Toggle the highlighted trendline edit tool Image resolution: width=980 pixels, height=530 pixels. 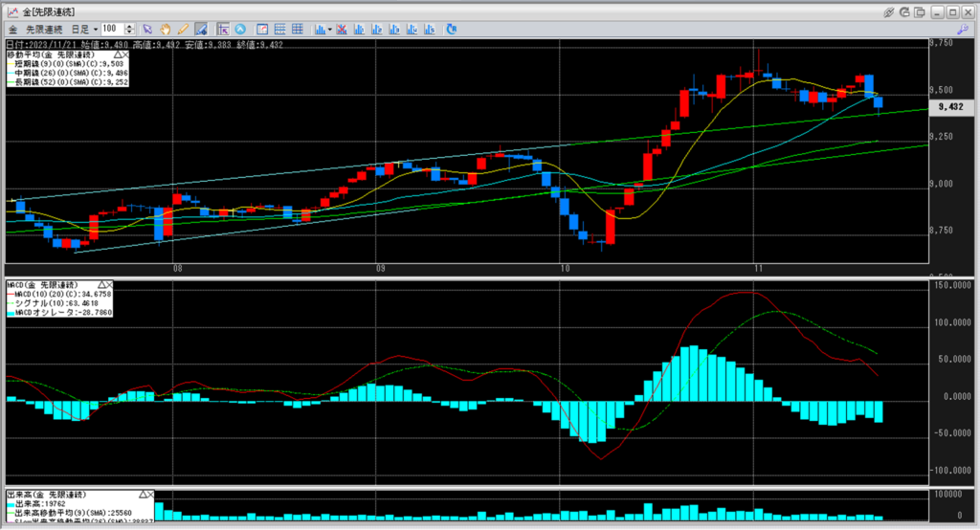click(x=201, y=30)
